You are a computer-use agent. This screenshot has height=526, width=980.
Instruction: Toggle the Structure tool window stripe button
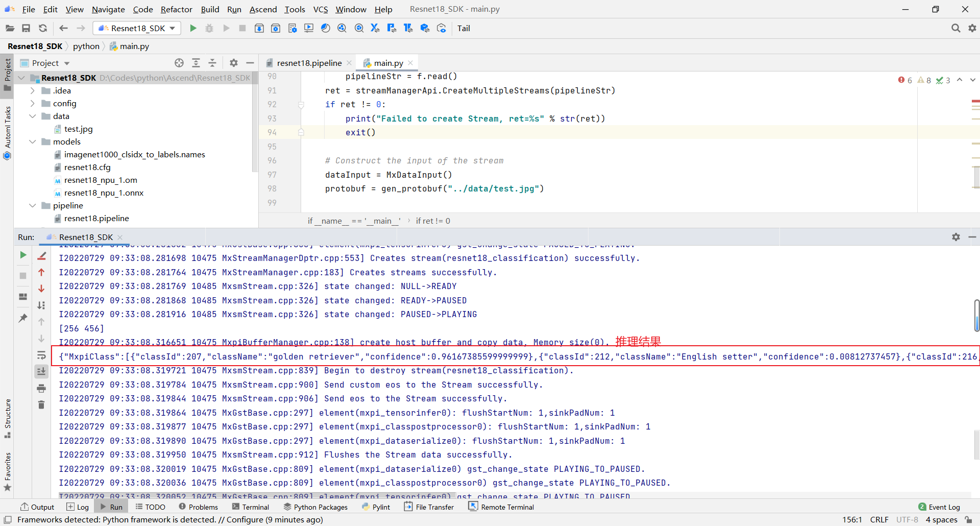click(x=7, y=418)
